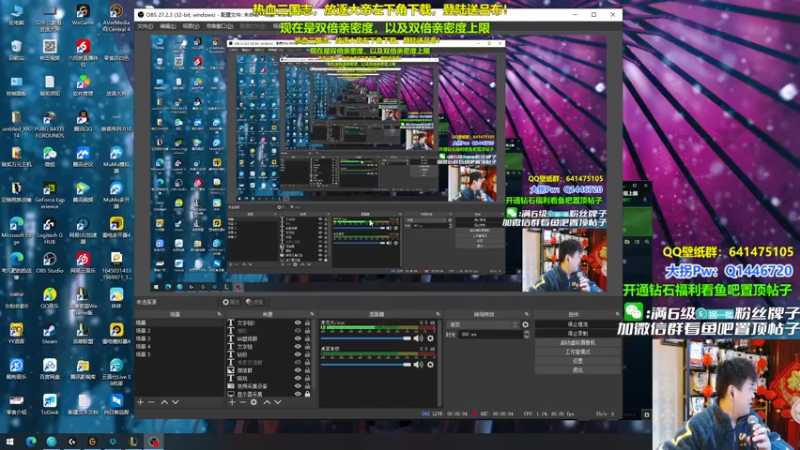Image resolution: width=800 pixels, height=450 pixels.
Task: Increase transition duration with stepper arrow
Action: click(x=527, y=332)
